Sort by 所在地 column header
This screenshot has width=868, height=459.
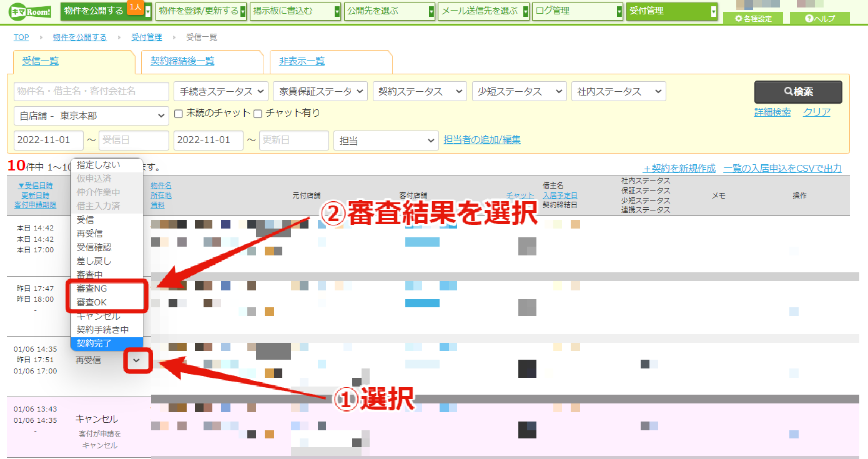click(161, 195)
